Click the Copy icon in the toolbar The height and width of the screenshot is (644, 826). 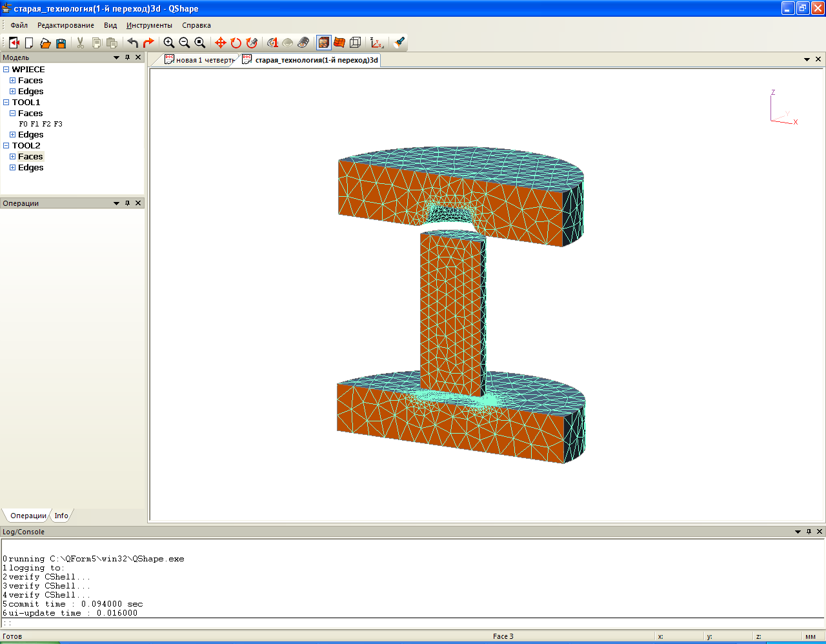coord(96,43)
